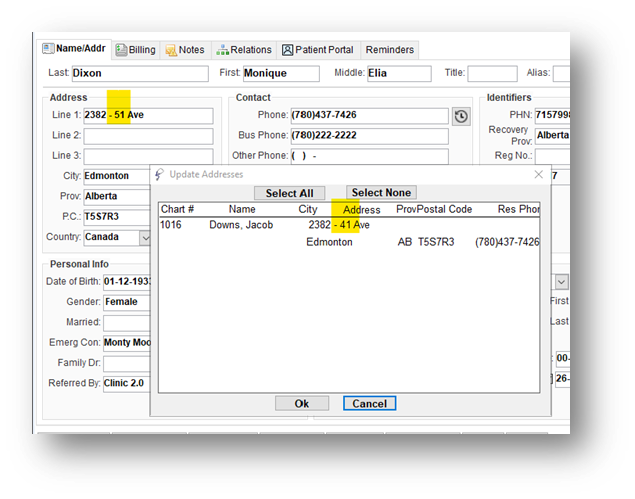Click the City column header
Screen dimensions: 635x499
(308, 209)
